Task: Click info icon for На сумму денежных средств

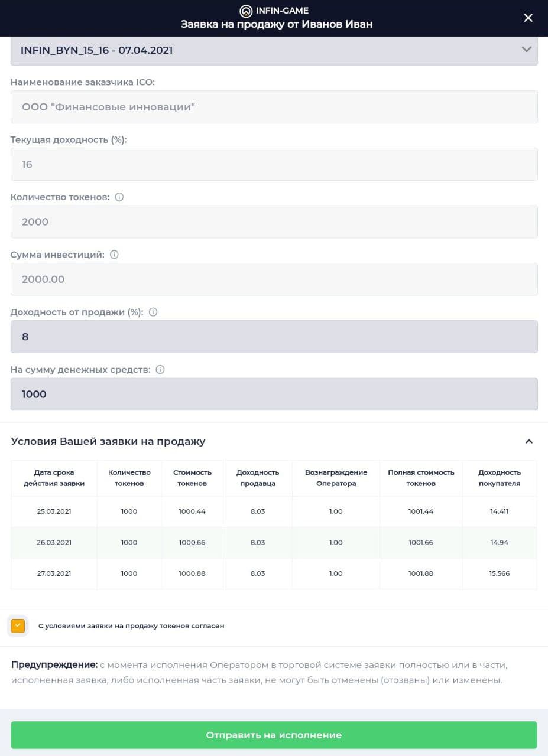Action: tap(160, 369)
